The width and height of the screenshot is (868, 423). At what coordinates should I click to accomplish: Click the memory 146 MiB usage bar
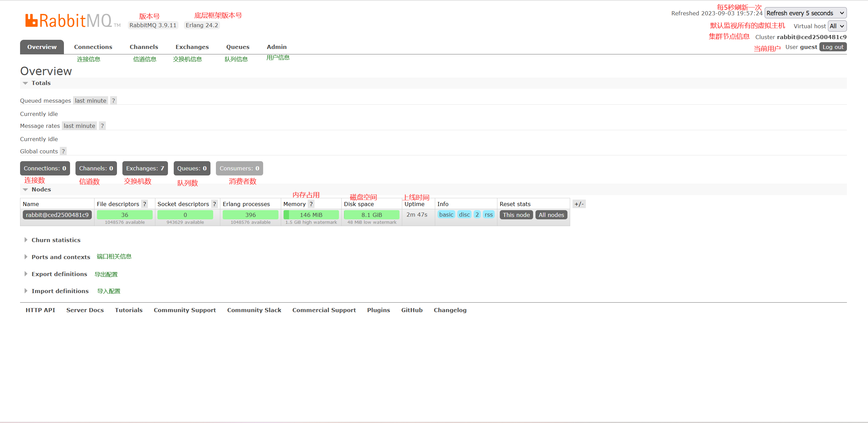(311, 215)
